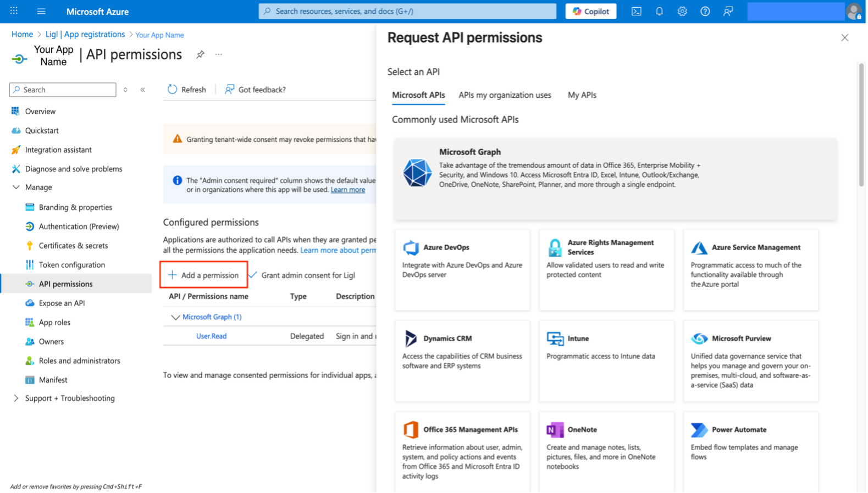
Task: Click the Azure Service Management icon
Action: tap(699, 248)
